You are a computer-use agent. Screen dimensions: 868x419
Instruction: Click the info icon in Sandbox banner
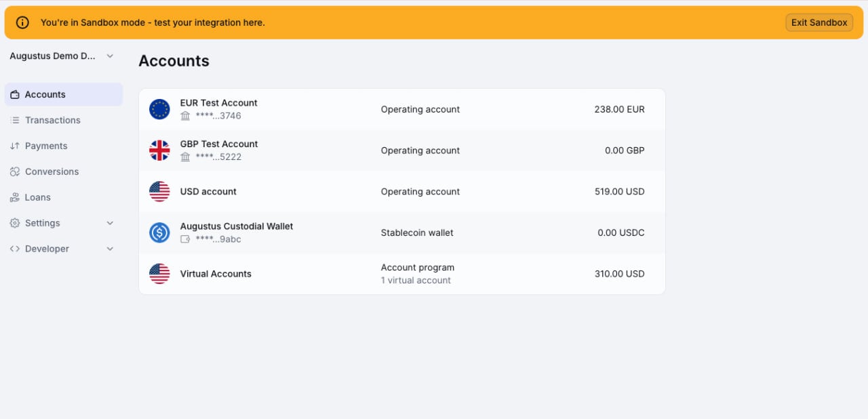tap(22, 22)
